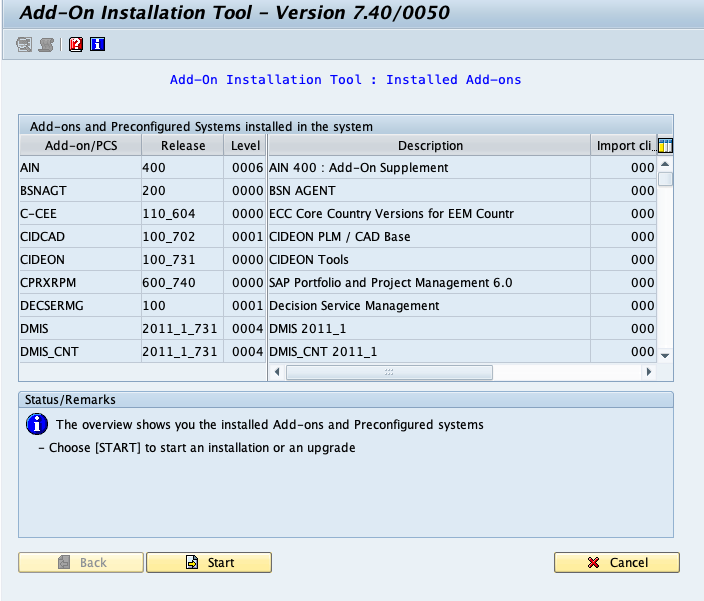Click the first greyed toolbar icon
The image size is (704, 601).
coord(24,44)
